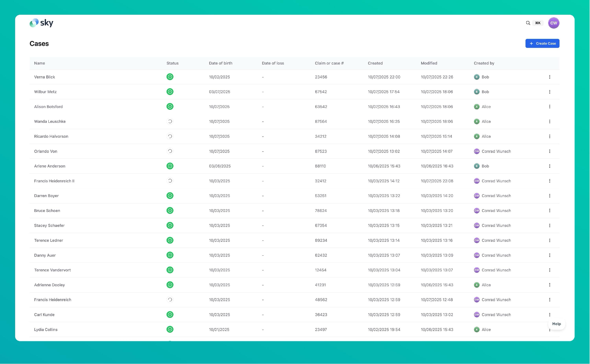
Task: Click the Sky logo
Action: (x=41, y=23)
